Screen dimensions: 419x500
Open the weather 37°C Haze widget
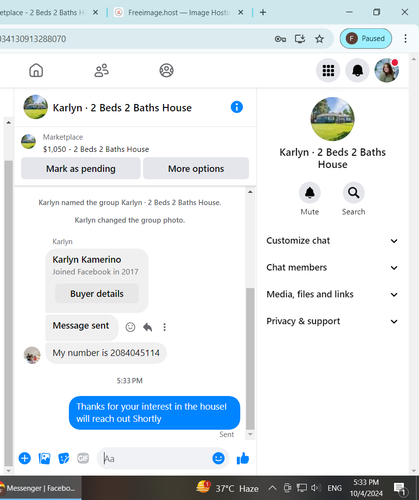tap(227, 488)
